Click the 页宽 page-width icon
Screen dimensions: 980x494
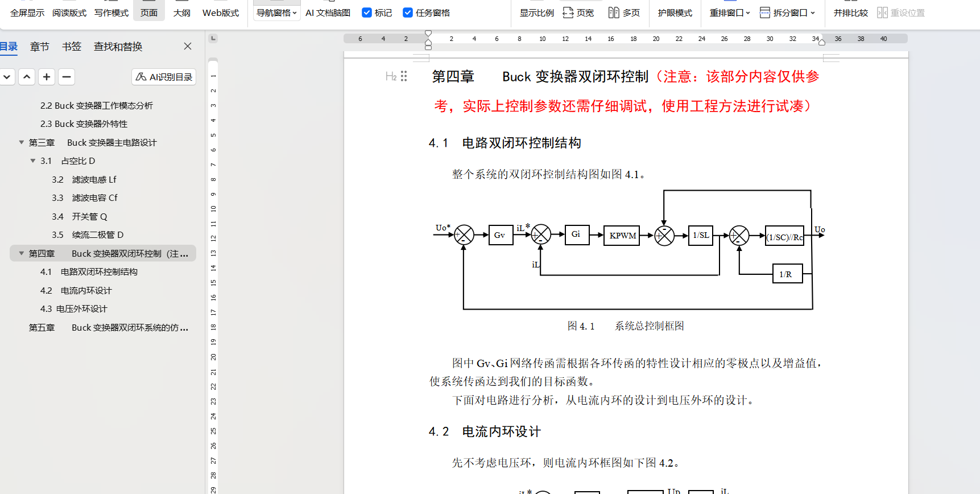pyautogui.click(x=568, y=13)
